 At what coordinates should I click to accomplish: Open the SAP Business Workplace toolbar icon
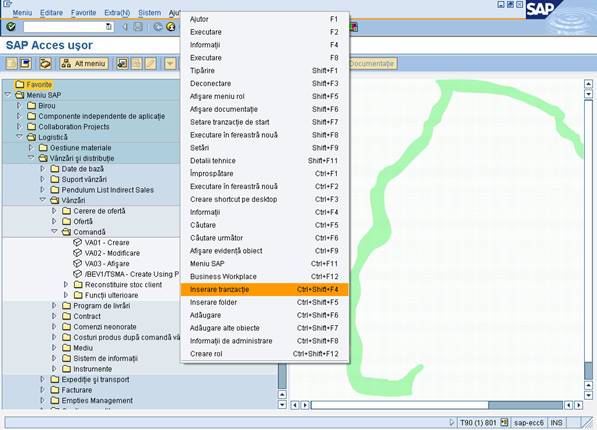(x=45, y=64)
